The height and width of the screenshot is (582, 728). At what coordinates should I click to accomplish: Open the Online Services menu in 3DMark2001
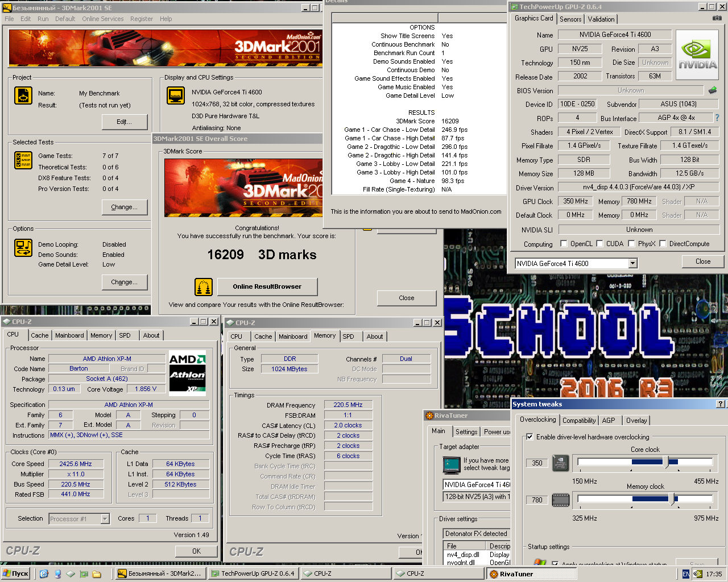coord(102,19)
